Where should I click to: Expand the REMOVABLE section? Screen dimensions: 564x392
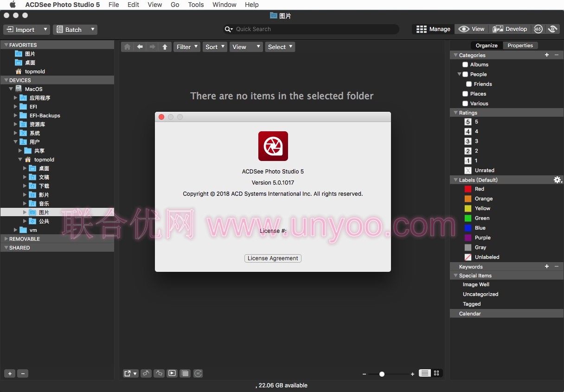(x=6, y=239)
